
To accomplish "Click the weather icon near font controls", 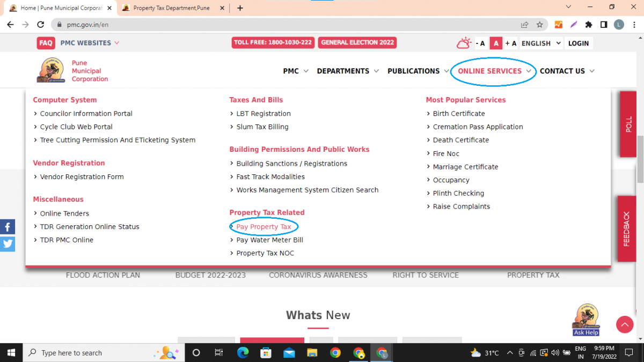I will (x=464, y=43).
